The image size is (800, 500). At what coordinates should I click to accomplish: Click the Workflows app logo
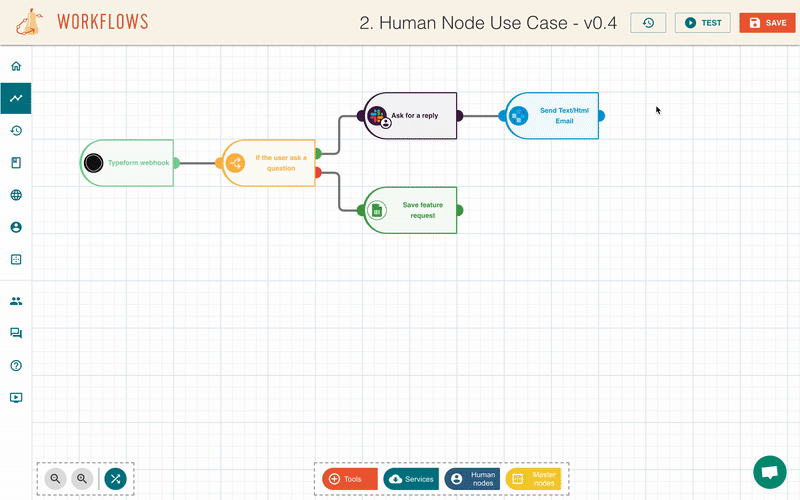(29, 22)
